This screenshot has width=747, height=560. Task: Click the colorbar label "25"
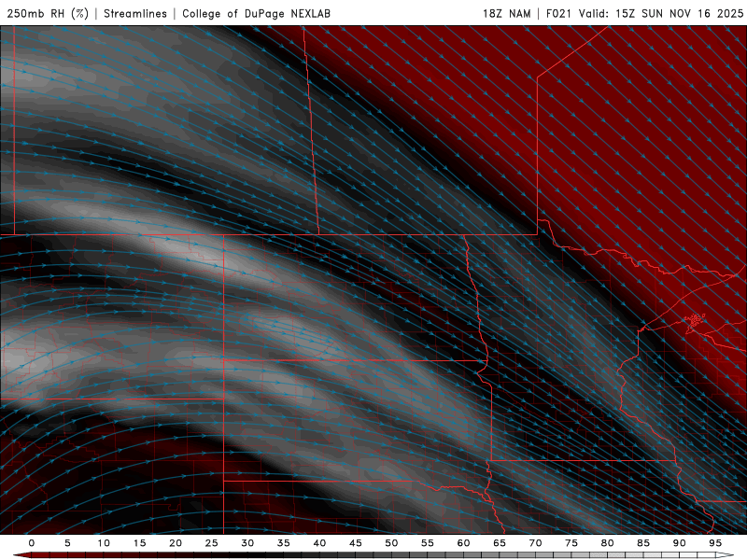(212, 543)
